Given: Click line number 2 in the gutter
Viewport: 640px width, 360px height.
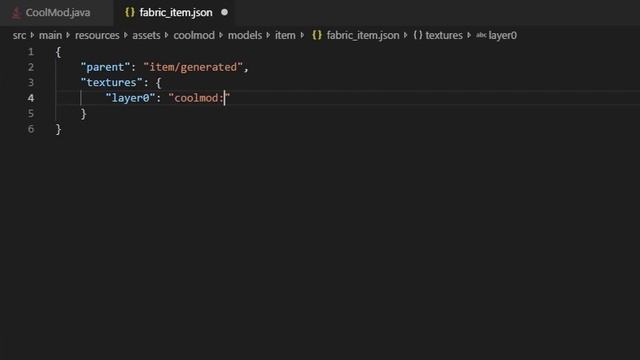Looking at the screenshot, I should click(31, 67).
